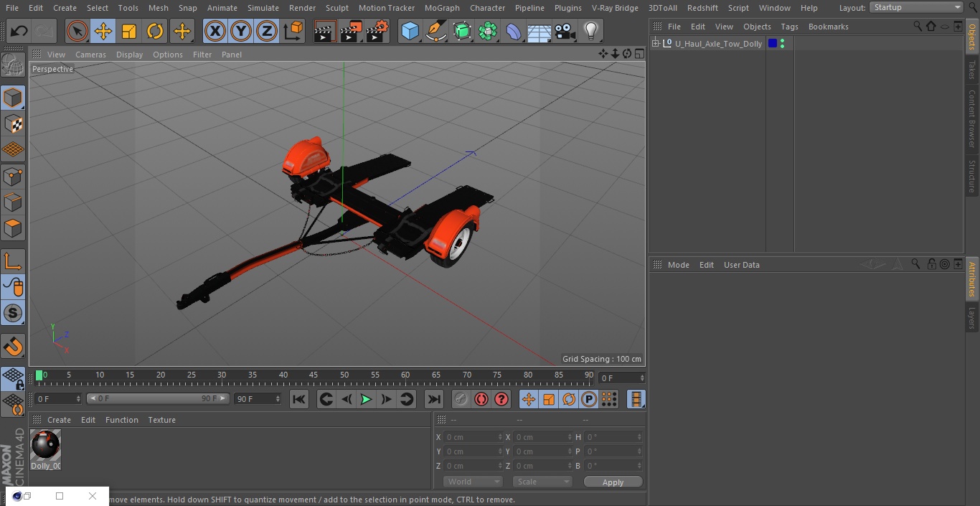Add a light object
Screen dimensions: 980x506
coord(591,31)
